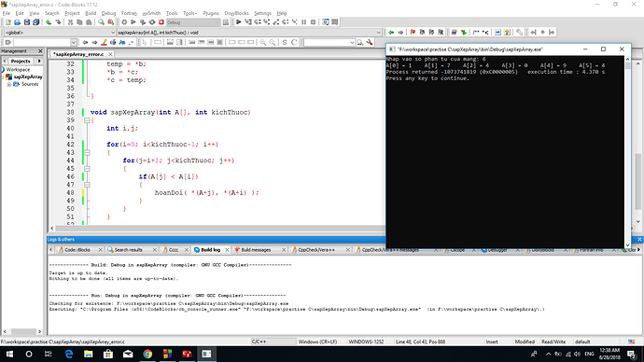The image size is (644, 362).
Task: Open the Debug build target dropdown
Action: [193, 22]
